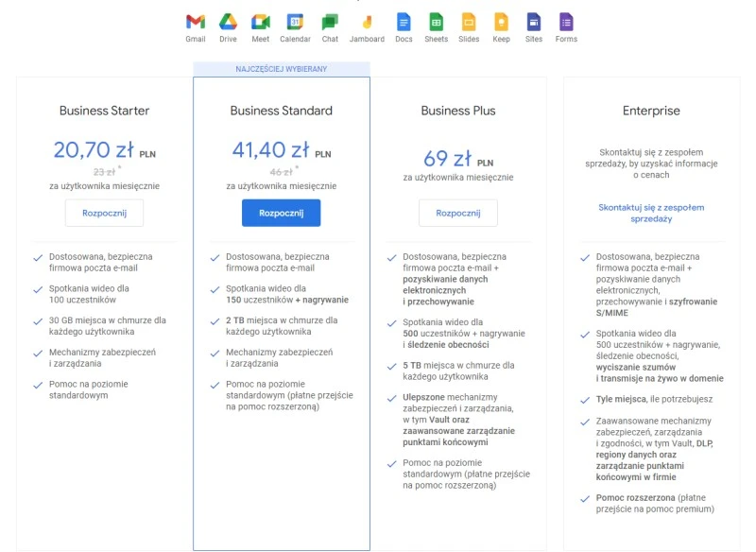Viewport: 756px width, 552px height.
Task: Open Google Chat icon
Action: click(x=331, y=21)
